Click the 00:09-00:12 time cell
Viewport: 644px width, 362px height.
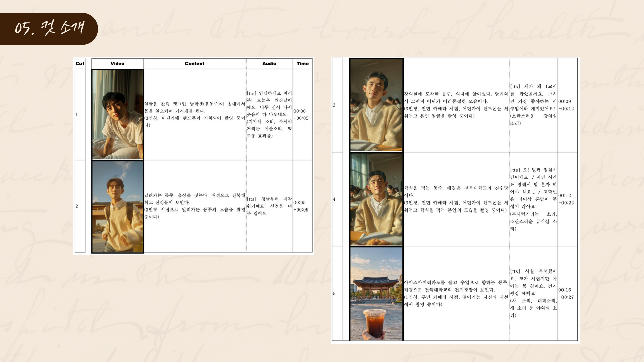tap(566, 105)
